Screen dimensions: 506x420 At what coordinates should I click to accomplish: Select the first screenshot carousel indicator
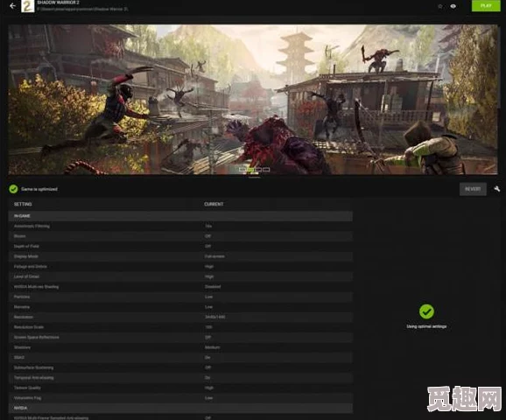(x=242, y=170)
